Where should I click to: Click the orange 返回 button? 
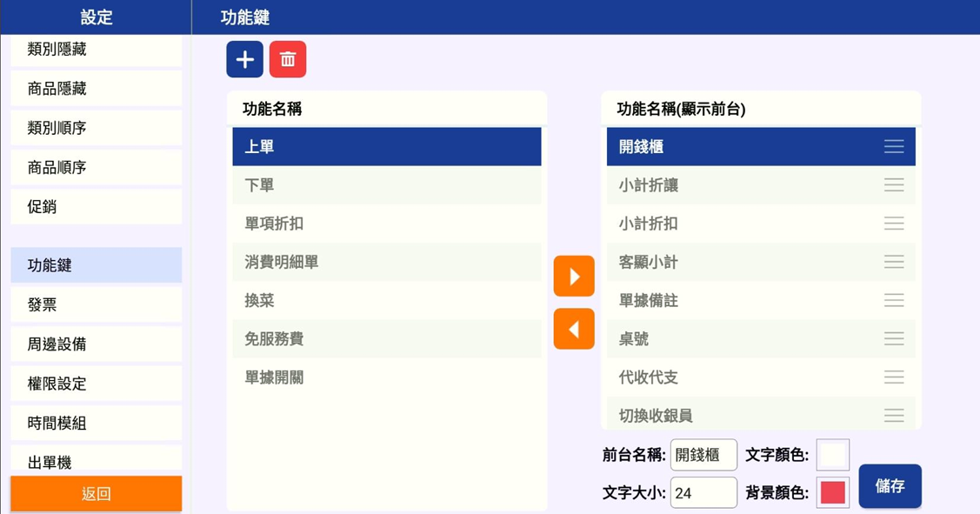(x=97, y=493)
